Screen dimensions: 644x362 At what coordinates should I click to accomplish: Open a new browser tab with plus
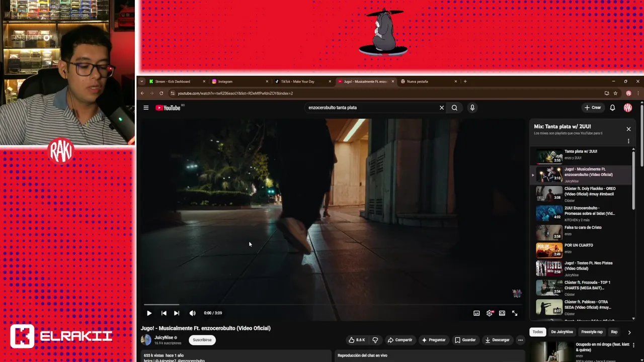point(465,81)
